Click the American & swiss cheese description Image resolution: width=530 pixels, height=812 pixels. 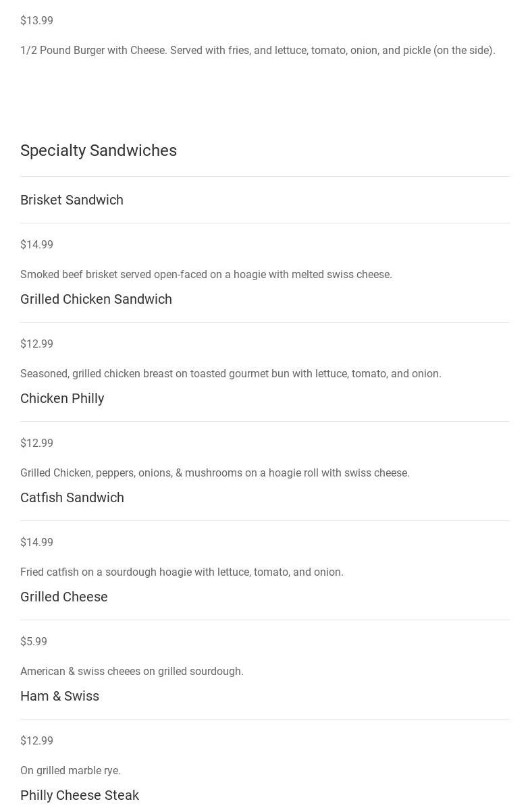(132, 672)
